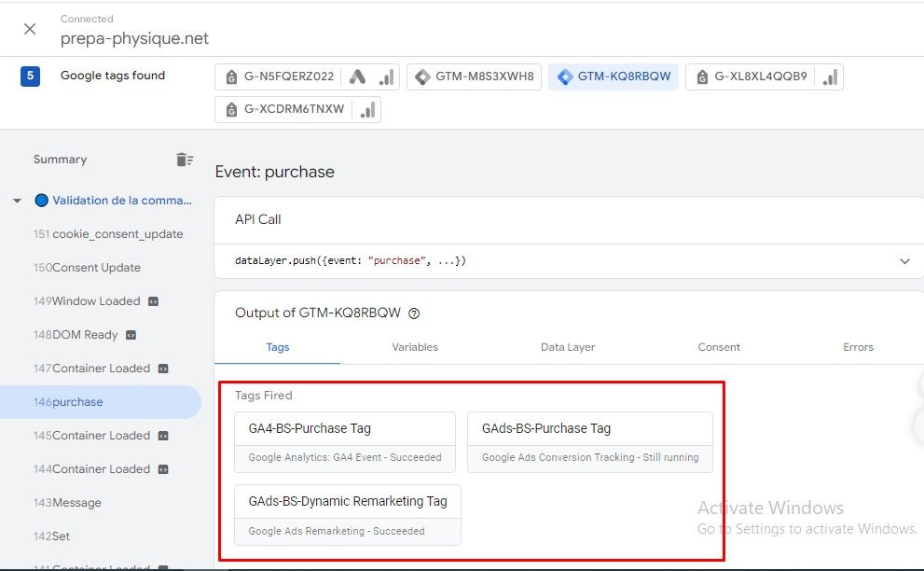This screenshot has height=571, width=924.
Task: Open help for Output of GTM-KQ8RBQW
Action: coord(414,313)
